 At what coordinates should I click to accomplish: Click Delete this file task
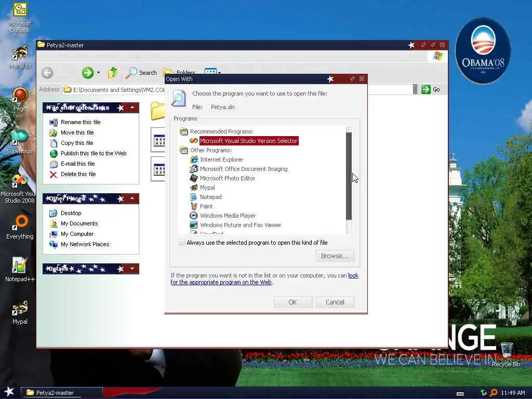78,174
